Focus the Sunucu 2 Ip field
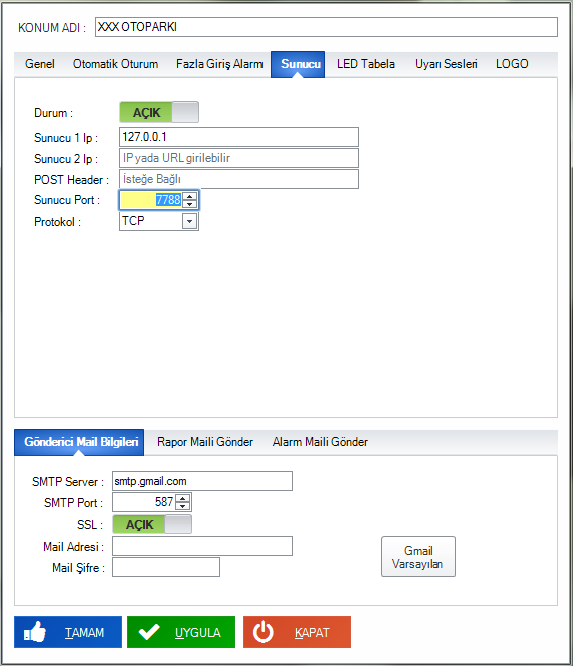573x666 pixels. coord(239,158)
